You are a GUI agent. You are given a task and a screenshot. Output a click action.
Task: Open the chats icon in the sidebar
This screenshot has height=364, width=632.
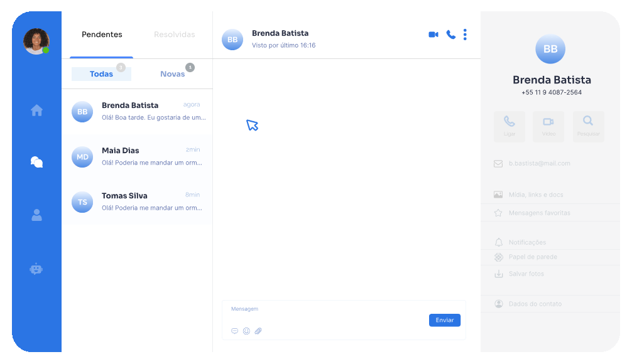coord(36,162)
